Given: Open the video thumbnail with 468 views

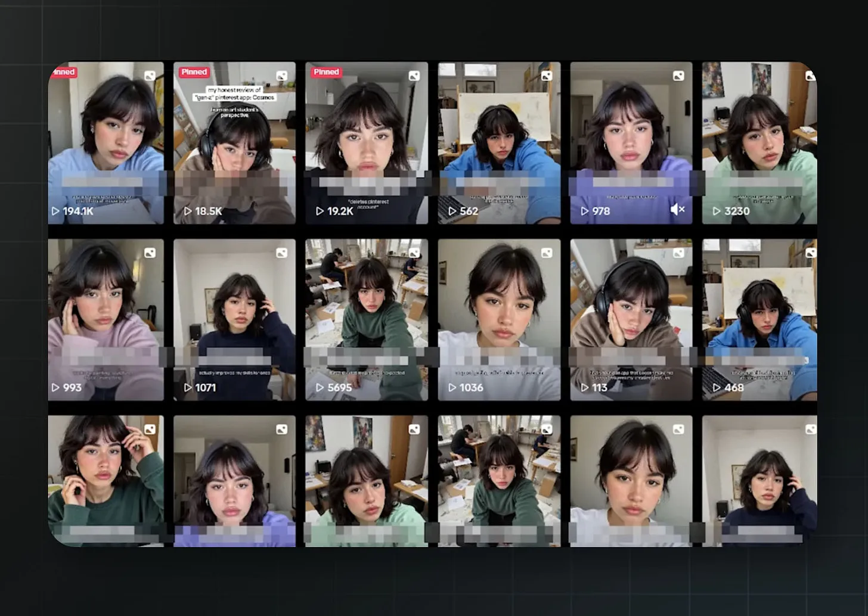Looking at the screenshot, I should pos(759,319).
